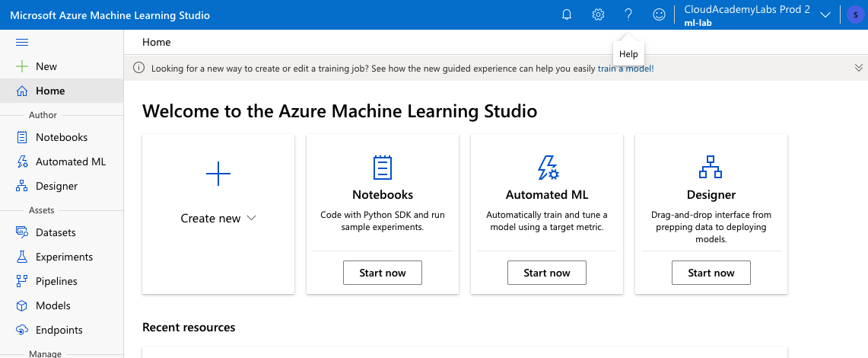The width and height of the screenshot is (868, 358).
Task: Select Experiments in the sidebar
Action: (x=64, y=257)
